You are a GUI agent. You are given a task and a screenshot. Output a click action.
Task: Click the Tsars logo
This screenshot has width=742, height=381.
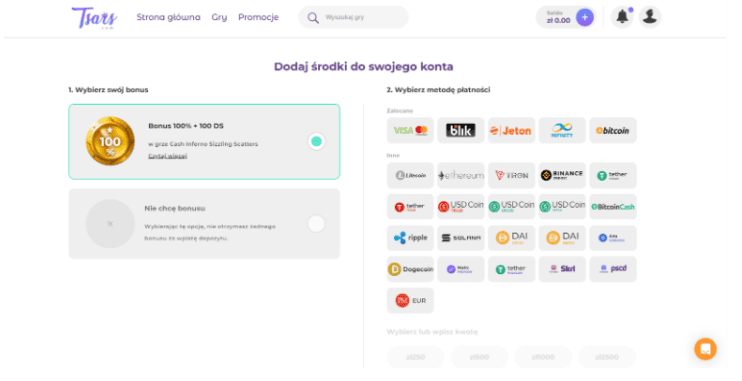(x=94, y=18)
